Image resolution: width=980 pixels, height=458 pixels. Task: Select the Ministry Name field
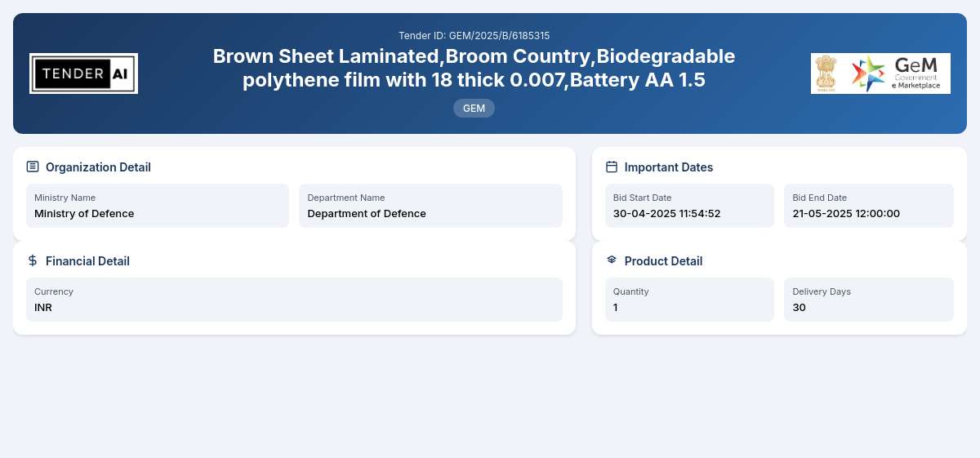point(158,206)
